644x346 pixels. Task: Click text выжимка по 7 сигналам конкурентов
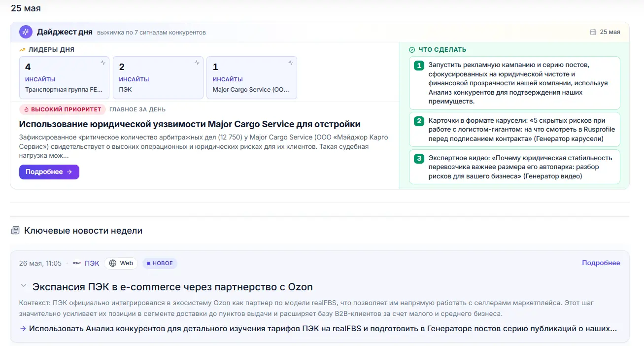click(151, 33)
